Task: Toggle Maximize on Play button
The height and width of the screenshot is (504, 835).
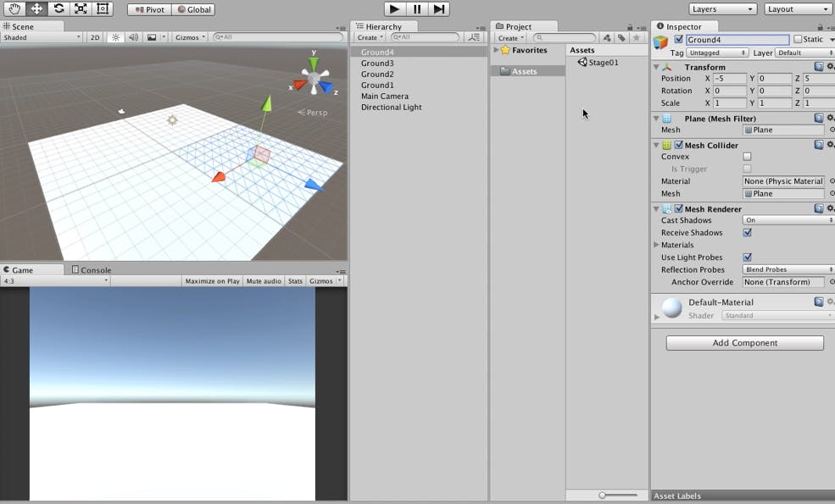Action: pyautogui.click(x=212, y=281)
